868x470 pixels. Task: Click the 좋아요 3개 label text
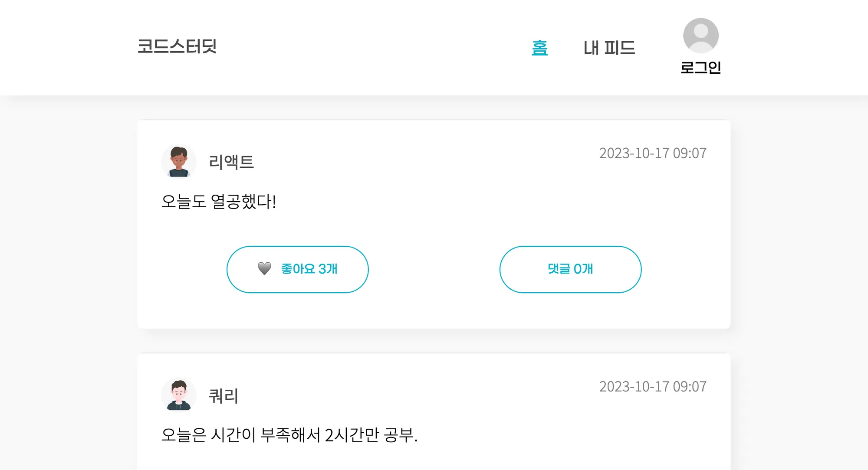coord(309,269)
